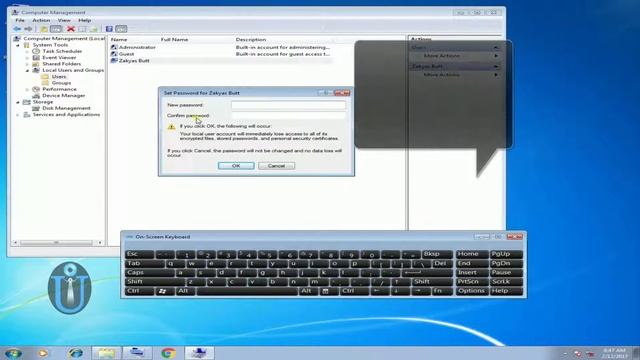
Task: Select the Guest user account icon
Action: (x=114, y=54)
